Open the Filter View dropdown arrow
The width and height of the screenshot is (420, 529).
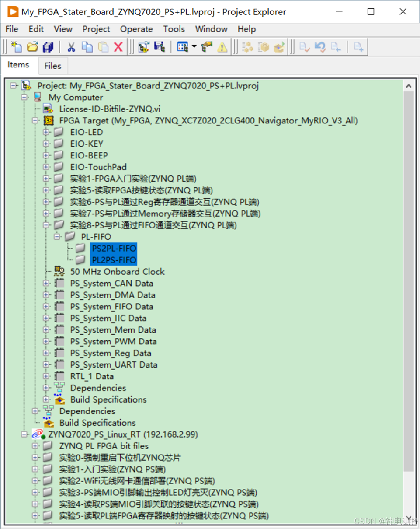(194, 47)
